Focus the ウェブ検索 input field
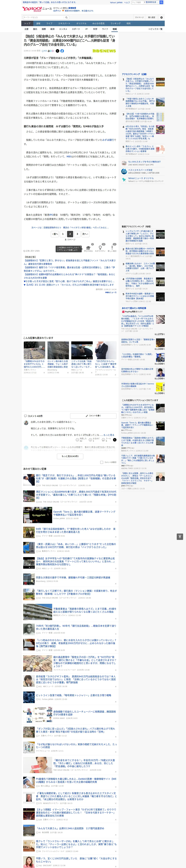Image resolution: width=186 pixels, height=868 pixels. pos(137,2)
